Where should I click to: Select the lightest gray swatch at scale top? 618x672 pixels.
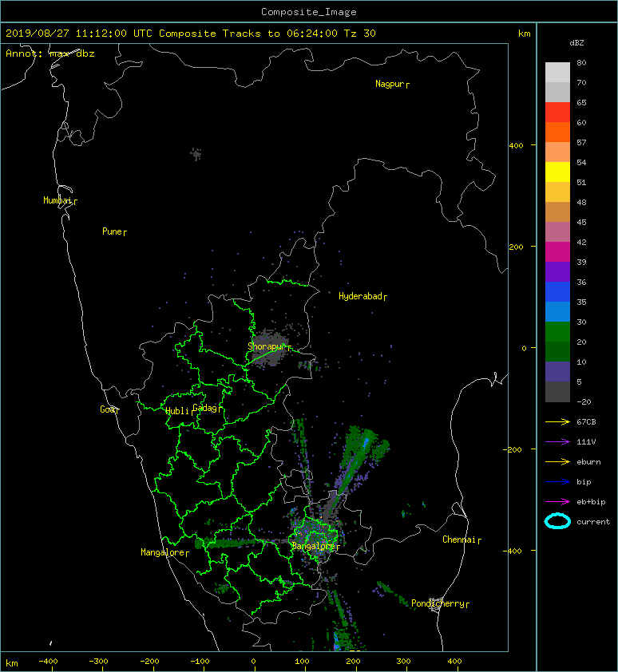point(557,72)
